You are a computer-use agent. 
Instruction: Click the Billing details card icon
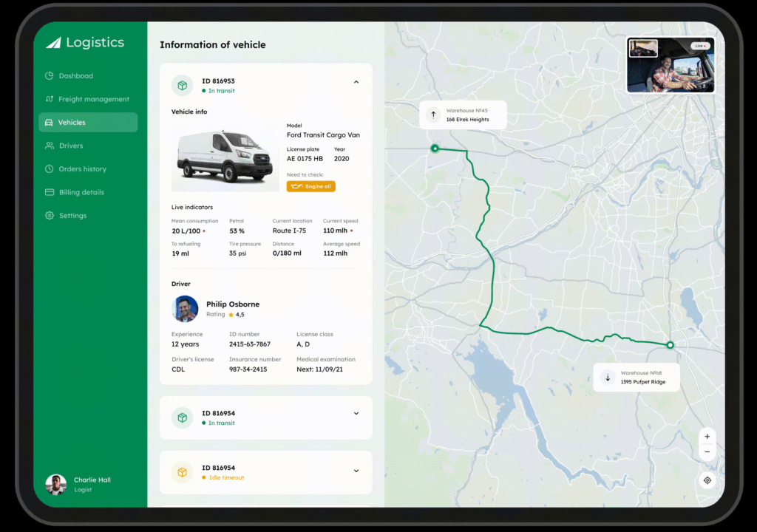tap(50, 192)
